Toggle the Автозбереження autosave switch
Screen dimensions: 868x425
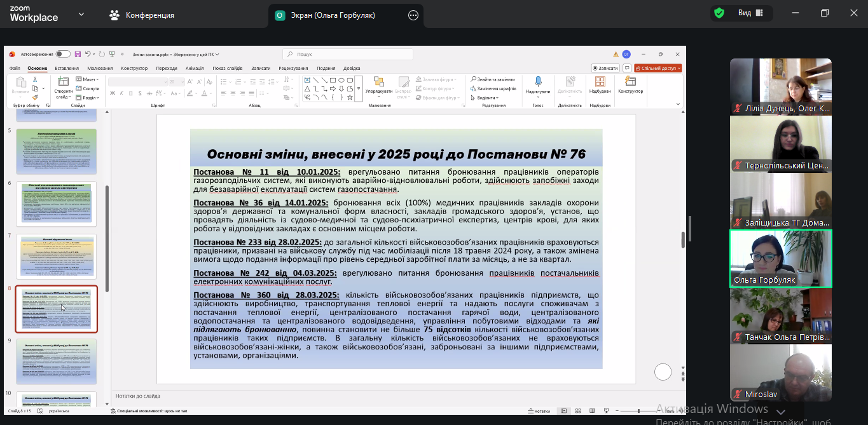[63, 55]
